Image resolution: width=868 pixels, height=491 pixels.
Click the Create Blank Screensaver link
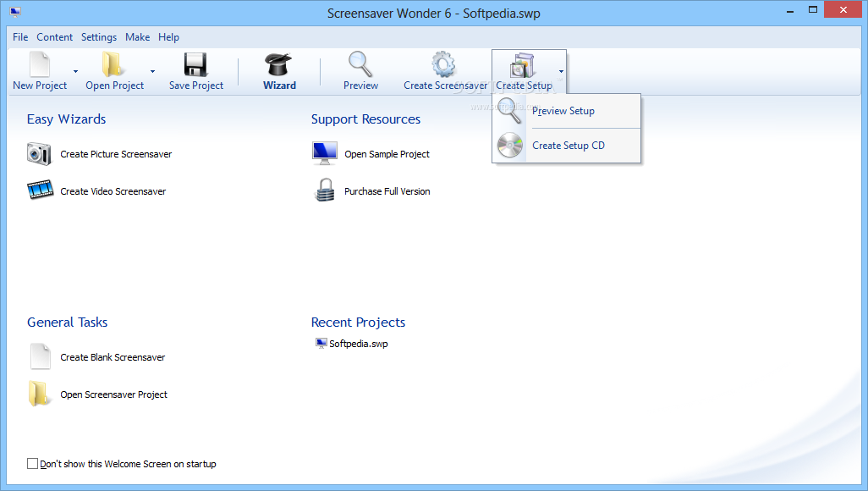point(113,357)
